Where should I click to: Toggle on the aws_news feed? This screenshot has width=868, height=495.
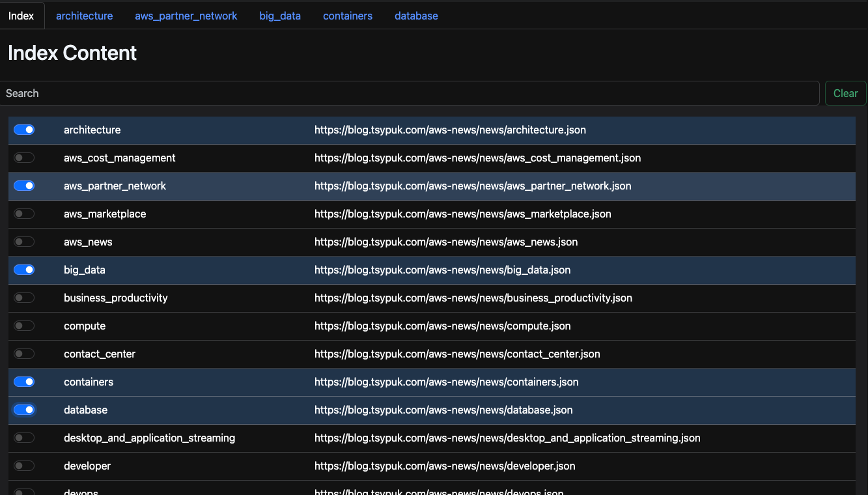[24, 242]
